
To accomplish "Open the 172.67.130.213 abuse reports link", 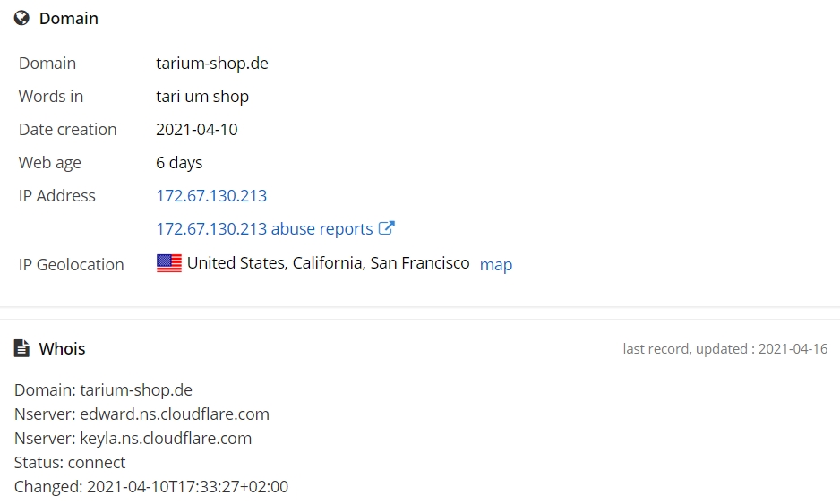I will tap(264, 228).
